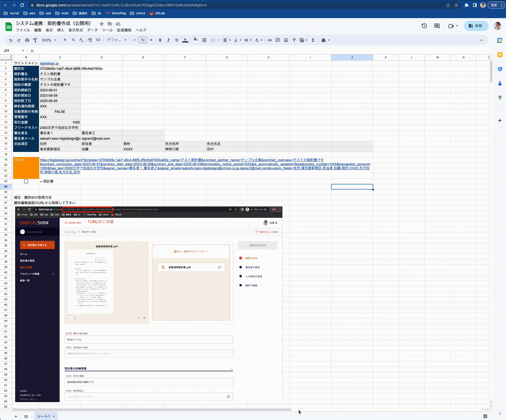Open version history clock icon
Screen dimensions: 506x420
click(x=424, y=26)
